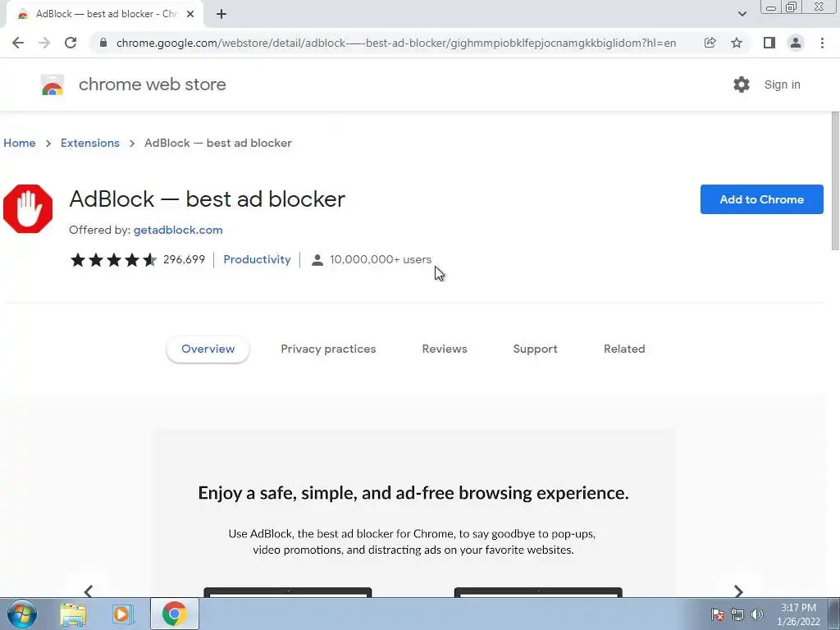Viewport: 840px width, 630px height.
Task: Click the Sign in link
Action: [782, 84]
